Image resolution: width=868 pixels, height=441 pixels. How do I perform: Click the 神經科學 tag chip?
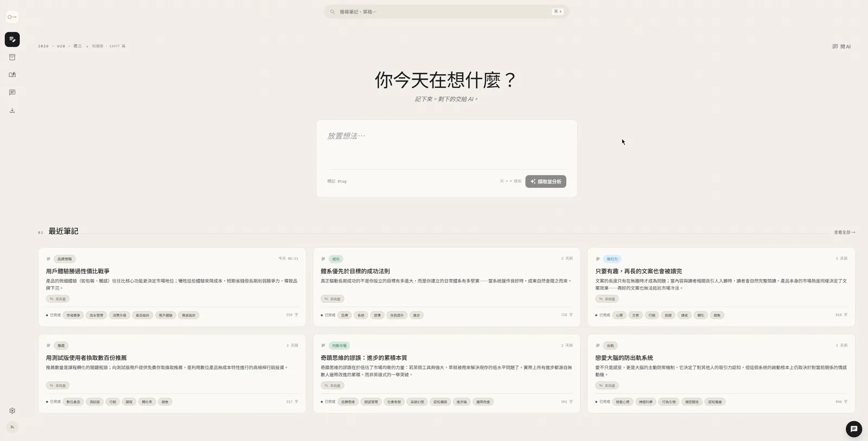coord(646,402)
